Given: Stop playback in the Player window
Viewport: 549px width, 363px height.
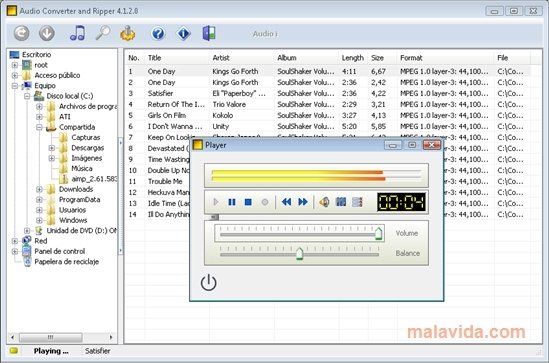Looking at the screenshot, I should tap(248, 202).
